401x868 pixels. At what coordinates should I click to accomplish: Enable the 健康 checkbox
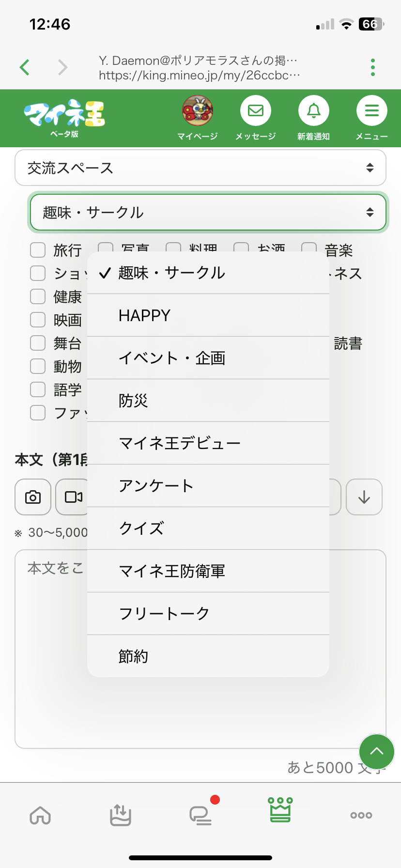tap(38, 296)
